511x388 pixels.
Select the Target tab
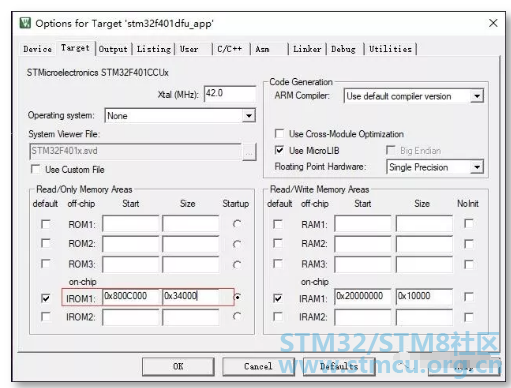pyautogui.click(x=75, y=48)
